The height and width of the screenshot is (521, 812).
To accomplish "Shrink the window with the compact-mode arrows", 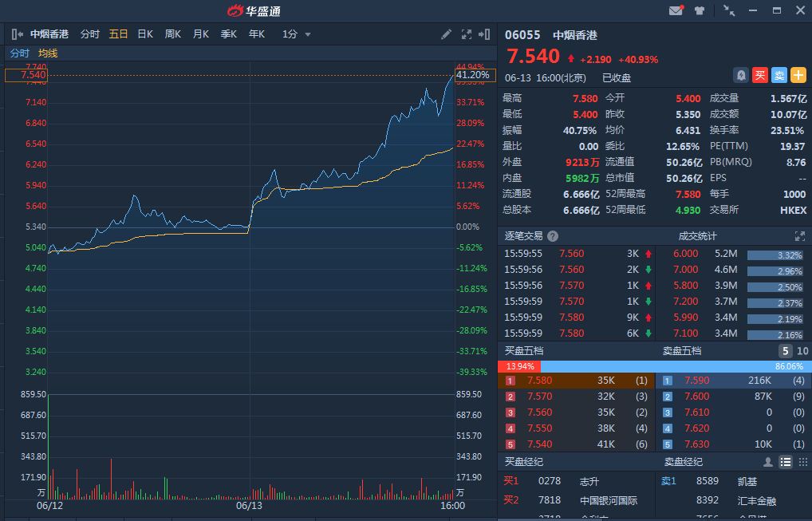I will coord(729,10).
